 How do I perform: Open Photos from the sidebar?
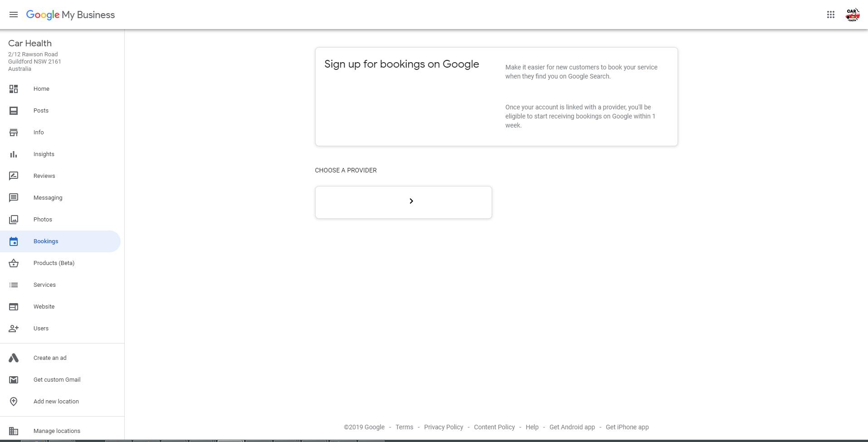coord(60,220)
